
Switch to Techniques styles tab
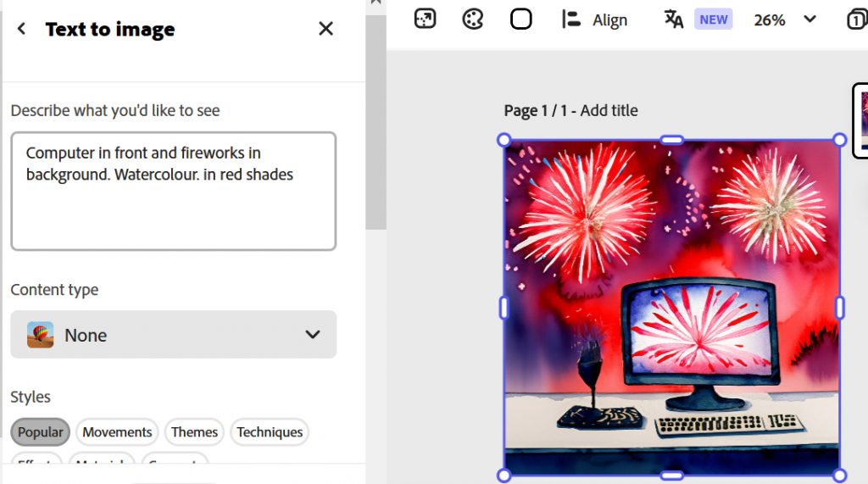(x=270, y=432)
